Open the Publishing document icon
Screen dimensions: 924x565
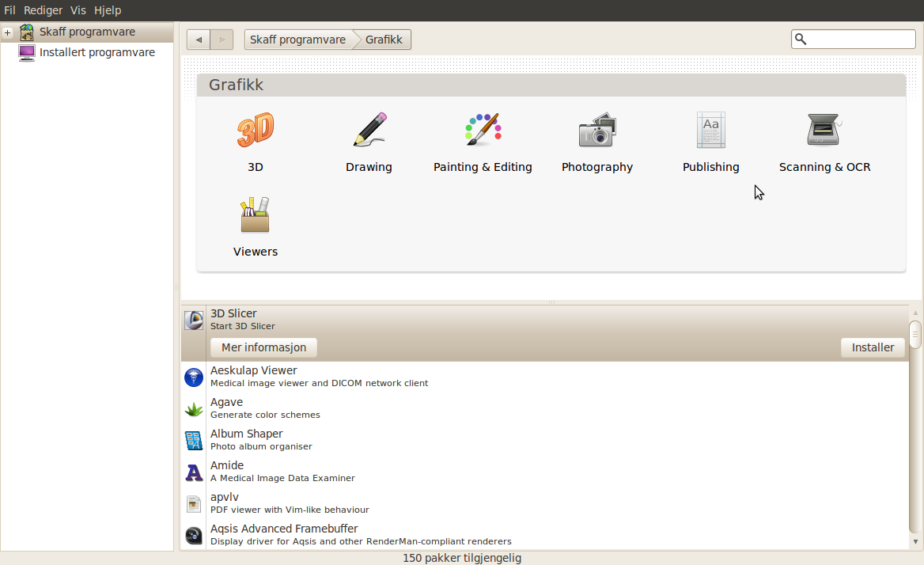click(x=710, y=130)
